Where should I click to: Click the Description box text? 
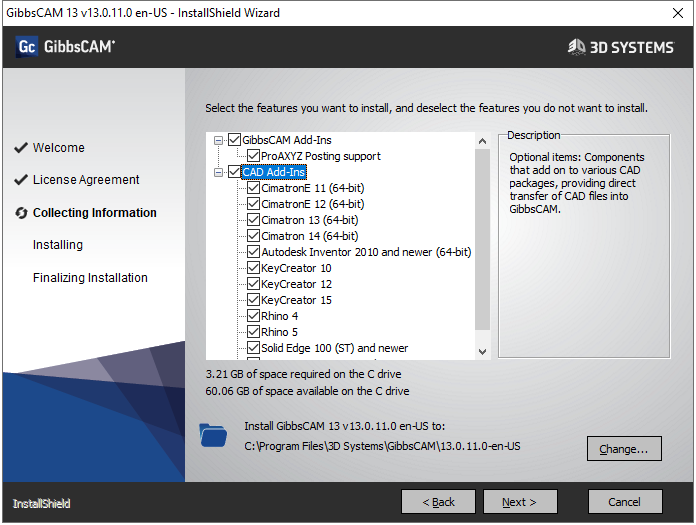pyautogui.click(x=577, y=183)
